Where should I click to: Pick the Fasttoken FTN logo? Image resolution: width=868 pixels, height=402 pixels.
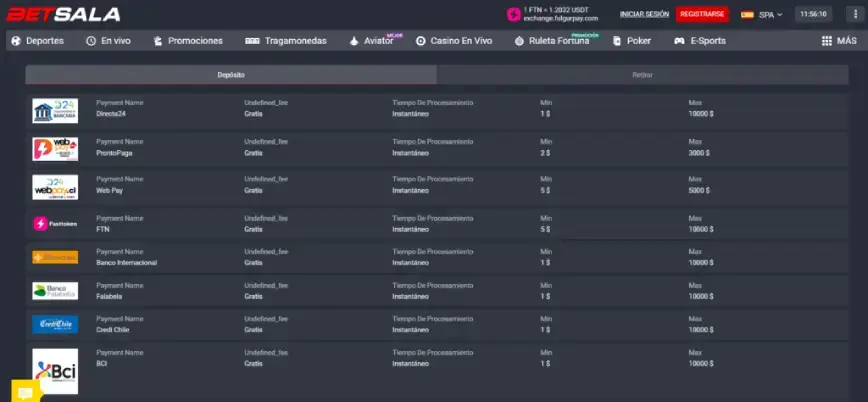(55, 224)
